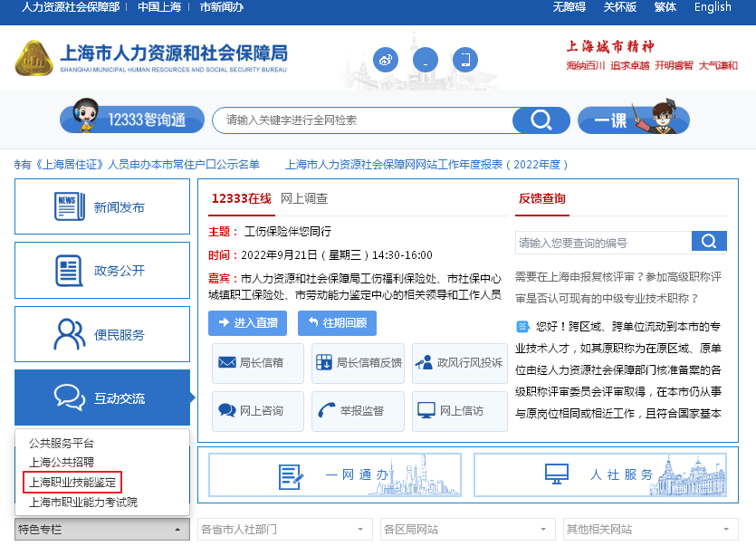
Task: Open the 便民服务 text label
Action: pos(120,335)
